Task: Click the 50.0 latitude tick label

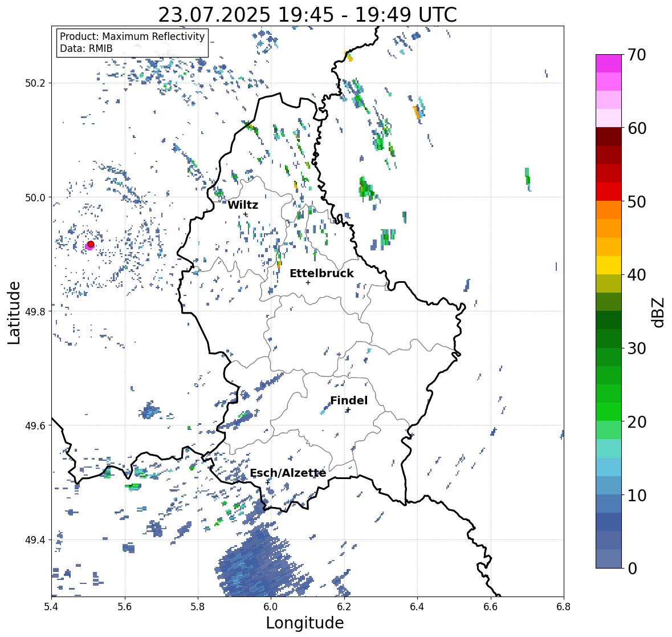Action: (35, 198)
